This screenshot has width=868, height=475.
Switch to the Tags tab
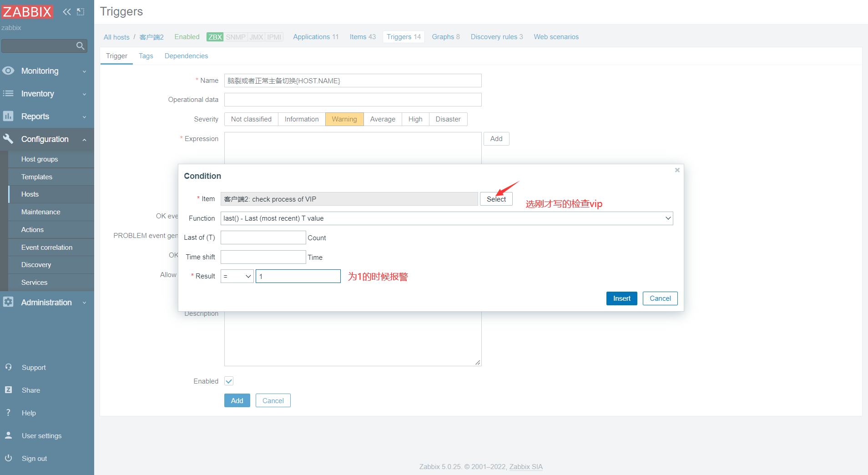pyautogui.click(x=146, y=56)
